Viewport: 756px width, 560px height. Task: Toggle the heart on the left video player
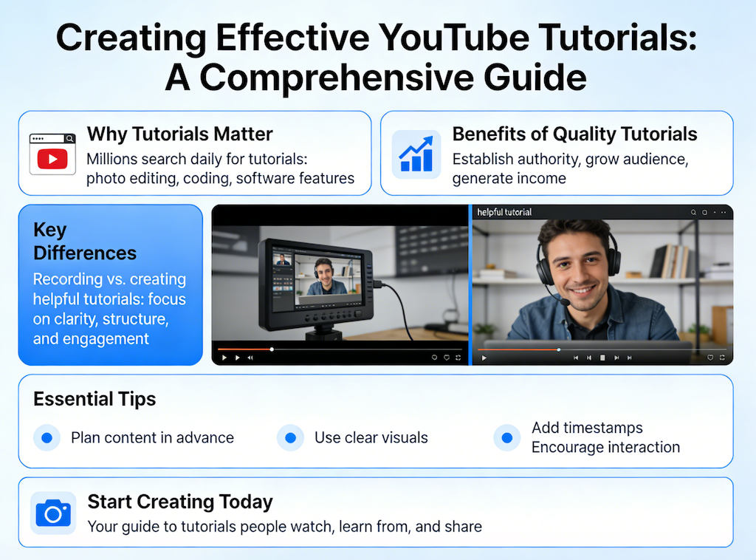[x=446, y=358]
